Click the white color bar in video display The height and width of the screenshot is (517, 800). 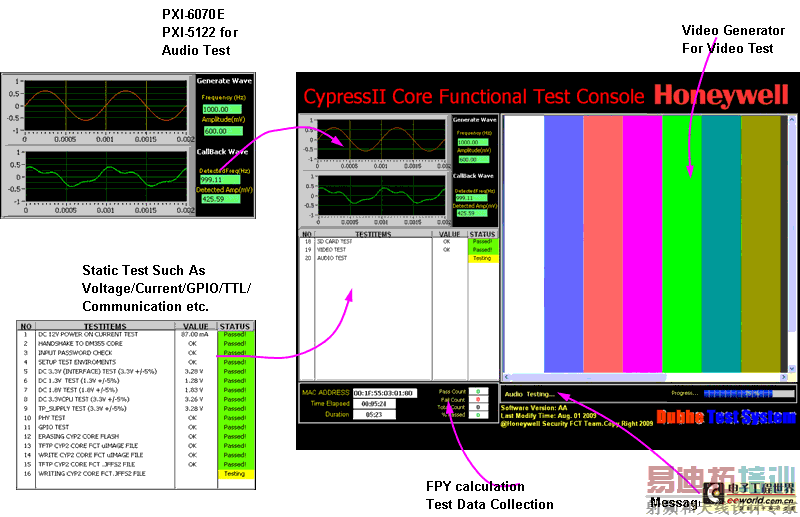(x=524, y=244)
